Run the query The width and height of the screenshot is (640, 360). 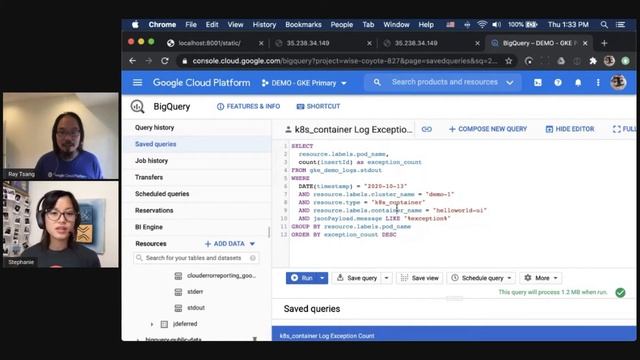[x=302, y=278]
